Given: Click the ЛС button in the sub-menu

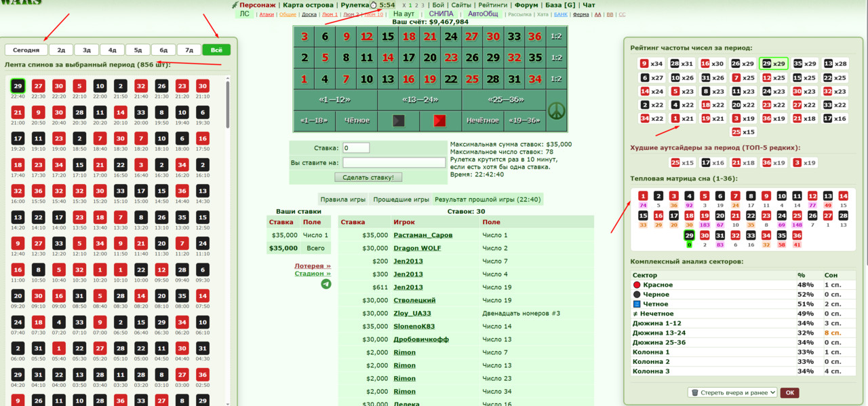Looking at the screenshot, I should coord(245,14).
